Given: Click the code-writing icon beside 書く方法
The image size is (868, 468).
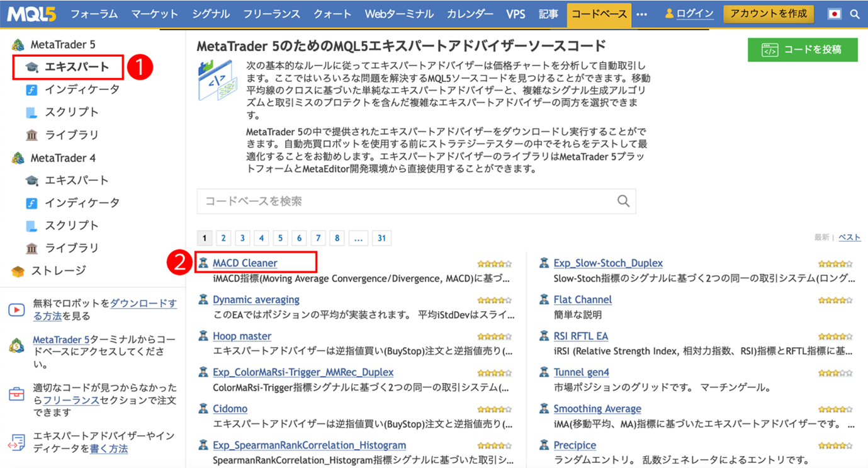Looking at the screenshot, I should (16, 442).
